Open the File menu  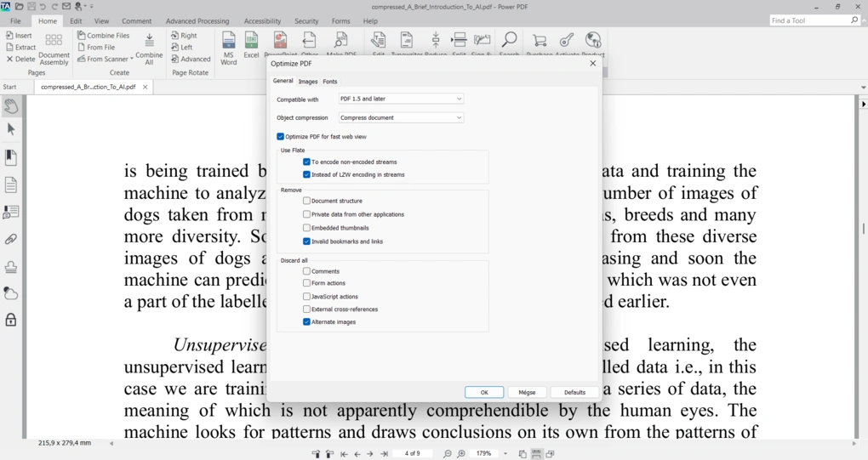pos(15,21)
